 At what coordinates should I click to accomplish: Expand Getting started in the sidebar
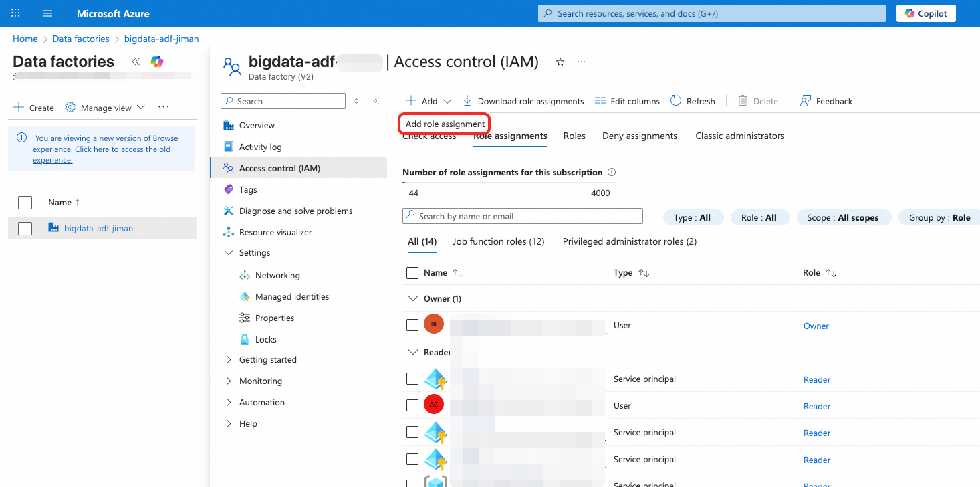point(229,360)
